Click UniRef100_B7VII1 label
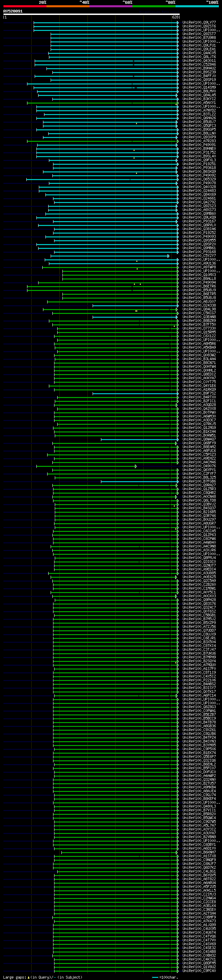 [x=199, y=810]
